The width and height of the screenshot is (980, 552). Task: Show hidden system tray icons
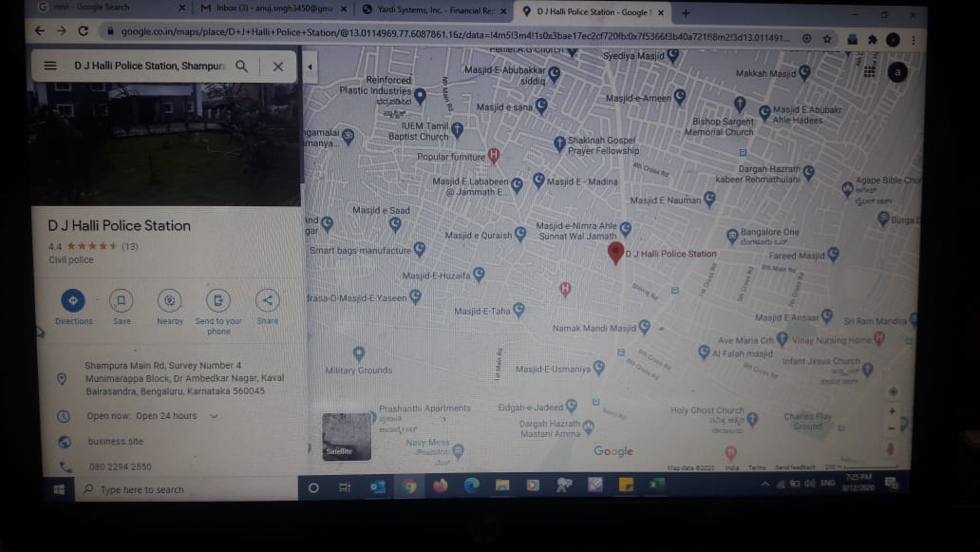764,484
